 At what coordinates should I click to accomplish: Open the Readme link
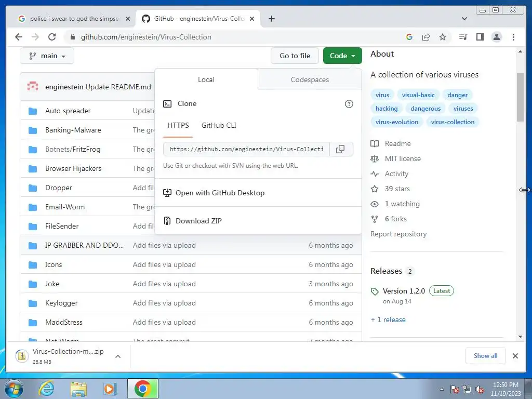[x=397, y=143]
